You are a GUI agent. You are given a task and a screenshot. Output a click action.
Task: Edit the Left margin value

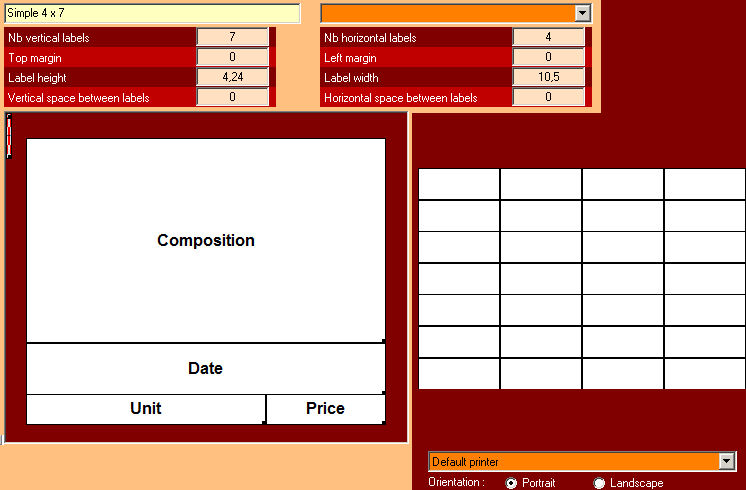pos(549,57)
